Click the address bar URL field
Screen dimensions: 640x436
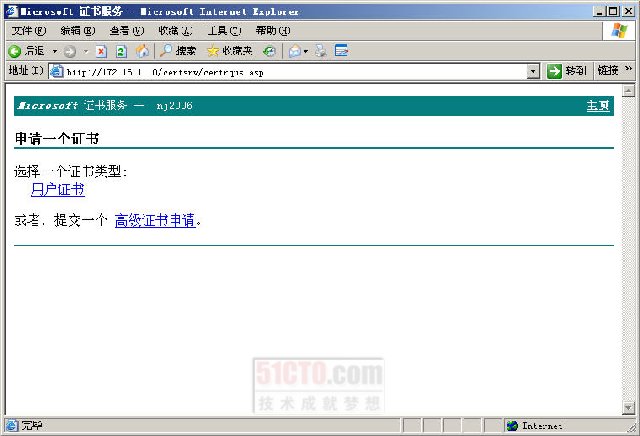click(290, 71)
